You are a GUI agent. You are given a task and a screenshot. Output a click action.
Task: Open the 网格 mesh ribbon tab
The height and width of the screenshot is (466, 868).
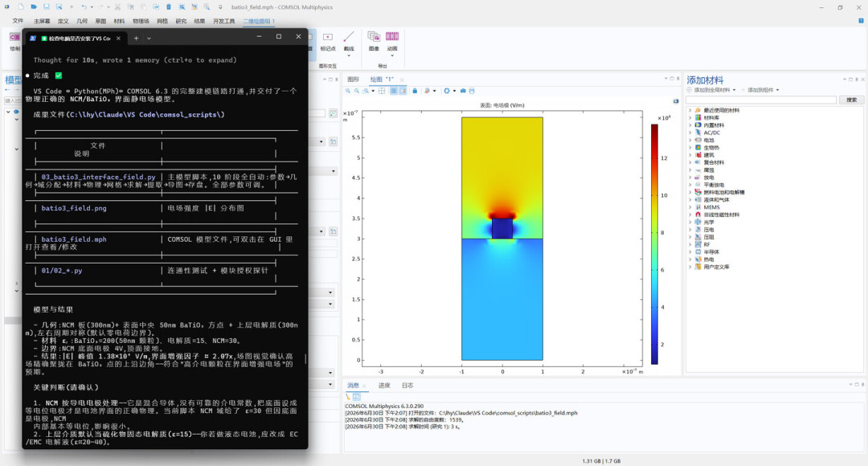(x=162, y=21)
